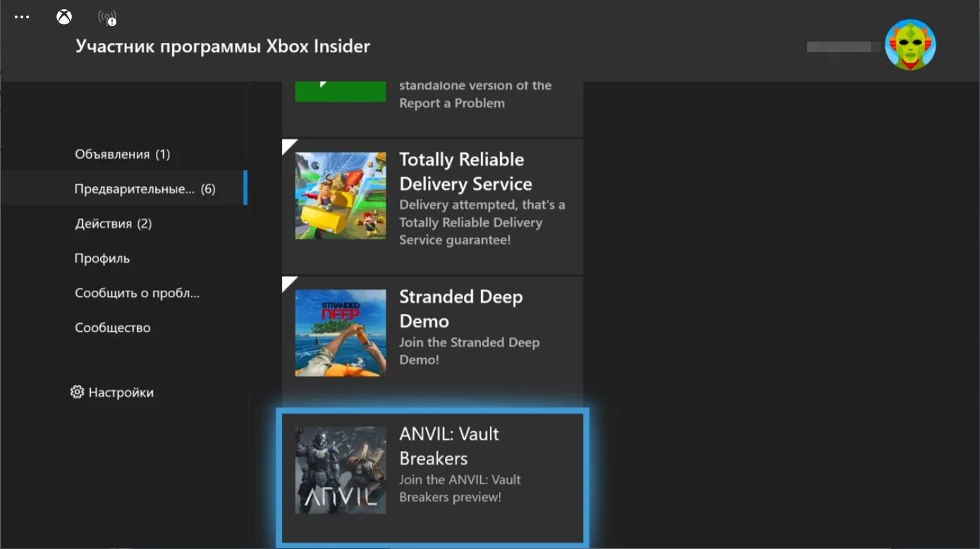Image resolution: width=980 pixels, height=549 pixels.
Task: Open Totally Reliable Delivery Service title
Action: 466,171
